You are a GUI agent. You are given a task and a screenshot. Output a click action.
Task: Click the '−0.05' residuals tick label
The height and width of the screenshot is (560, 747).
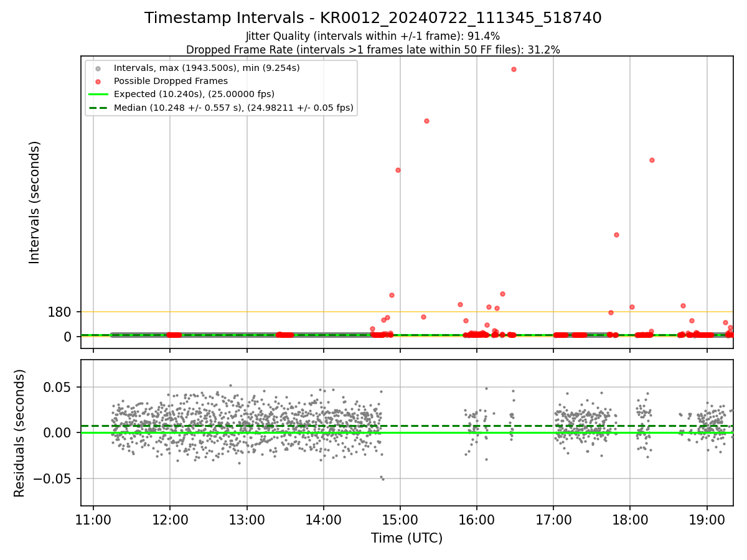(x=52, y=479)
